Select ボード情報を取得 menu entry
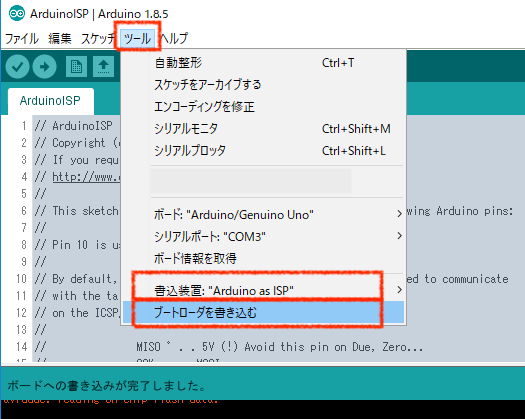 tap(263, 258)
